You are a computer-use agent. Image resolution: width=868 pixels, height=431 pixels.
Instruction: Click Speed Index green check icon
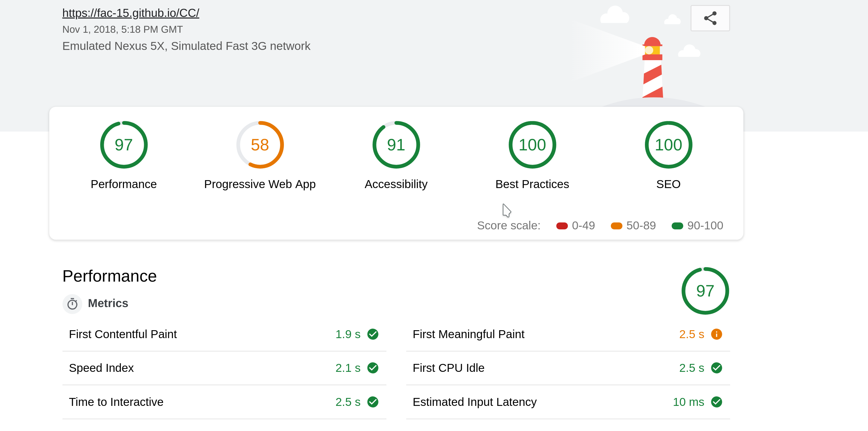pyautogui.click(x=373, y=368)
